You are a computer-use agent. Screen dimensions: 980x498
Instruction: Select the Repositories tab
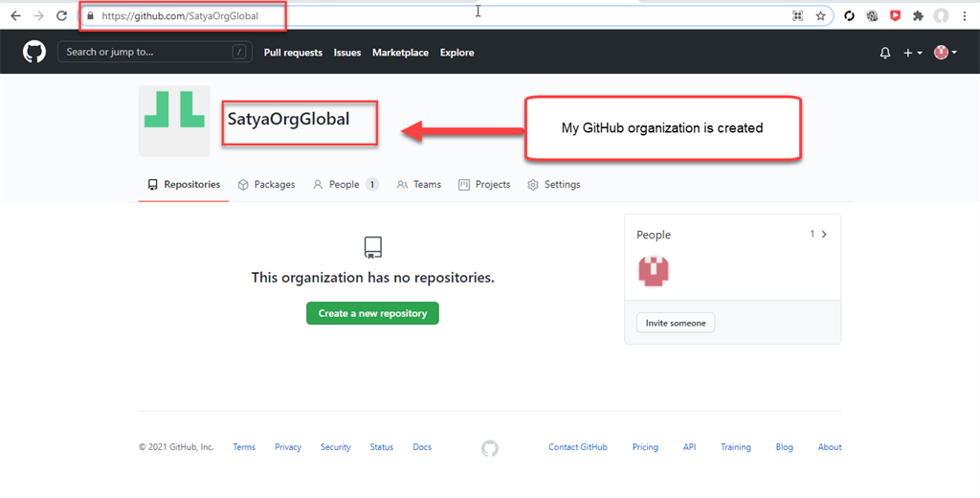pos(184,185)
